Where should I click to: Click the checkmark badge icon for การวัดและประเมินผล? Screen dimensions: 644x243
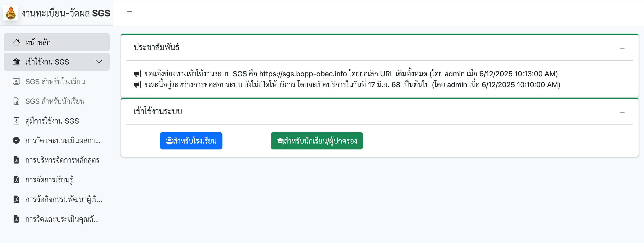click(x=16, y=141)
